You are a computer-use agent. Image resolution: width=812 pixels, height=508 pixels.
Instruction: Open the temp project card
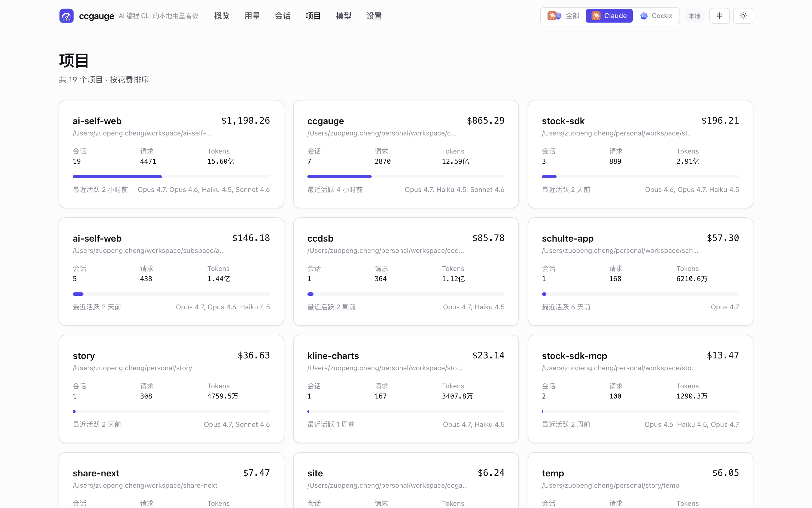point(641,480)
